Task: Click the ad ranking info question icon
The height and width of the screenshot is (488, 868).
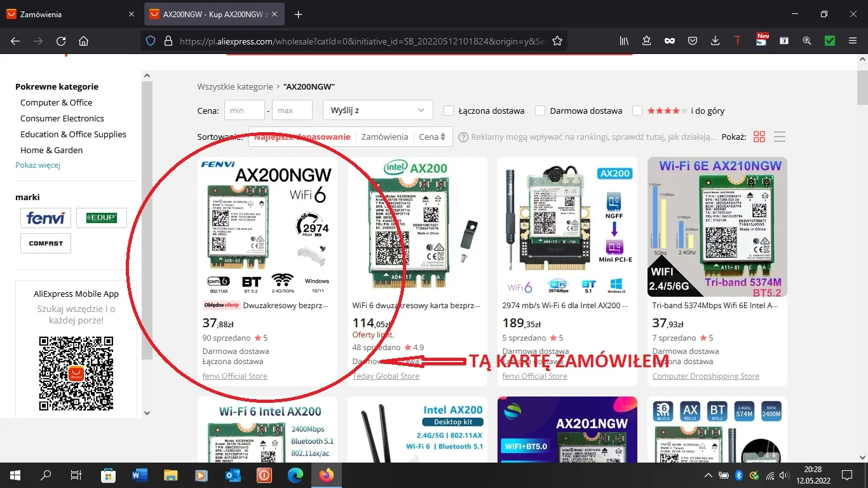Action: coord(463,137)
